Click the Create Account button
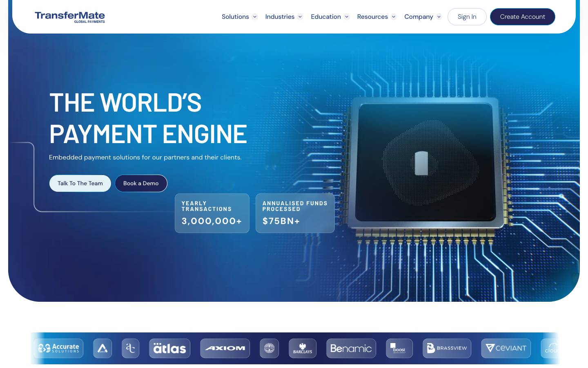The height and width of the screenshot is (368, 588). tap(523, 17)
